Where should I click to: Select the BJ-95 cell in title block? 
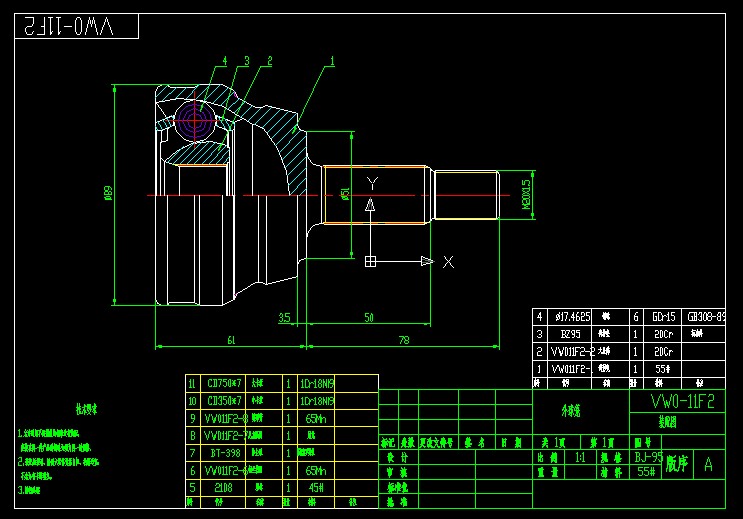click(x=648, y=456)
